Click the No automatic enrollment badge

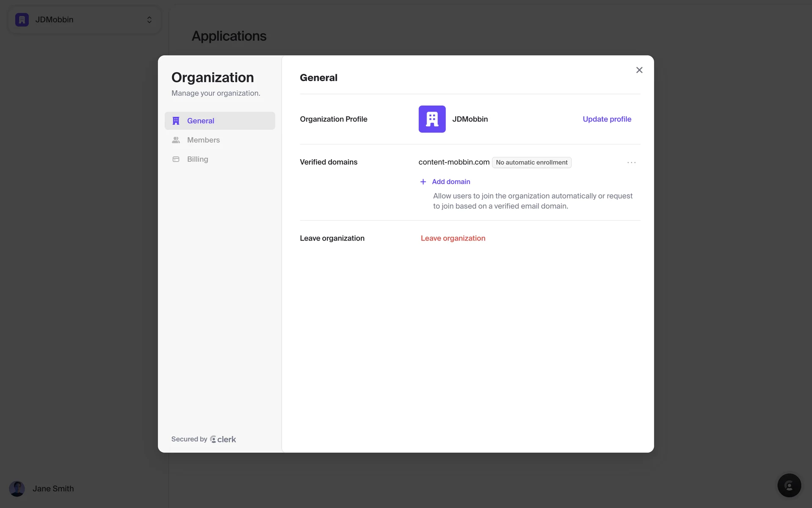coord(531,163)
